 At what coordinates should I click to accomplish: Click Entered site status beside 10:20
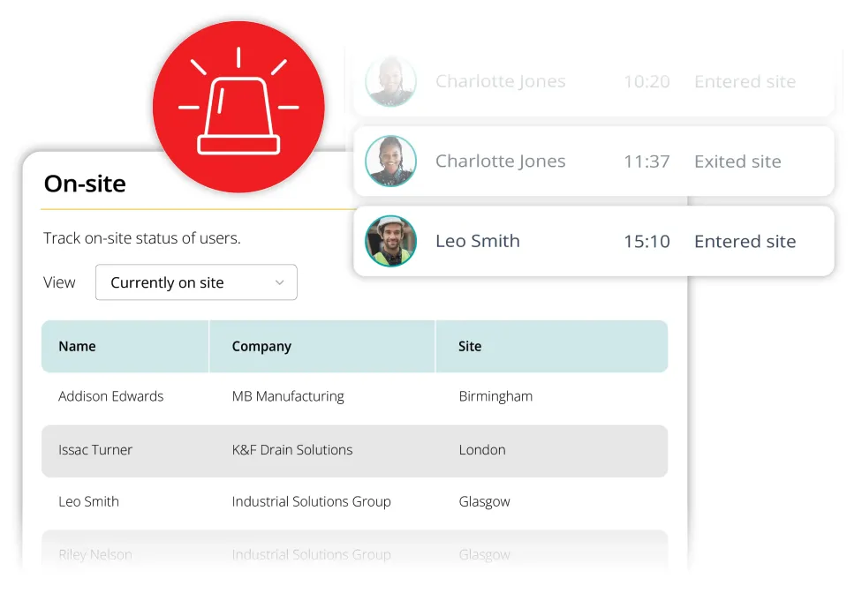(x=745, y=82)
